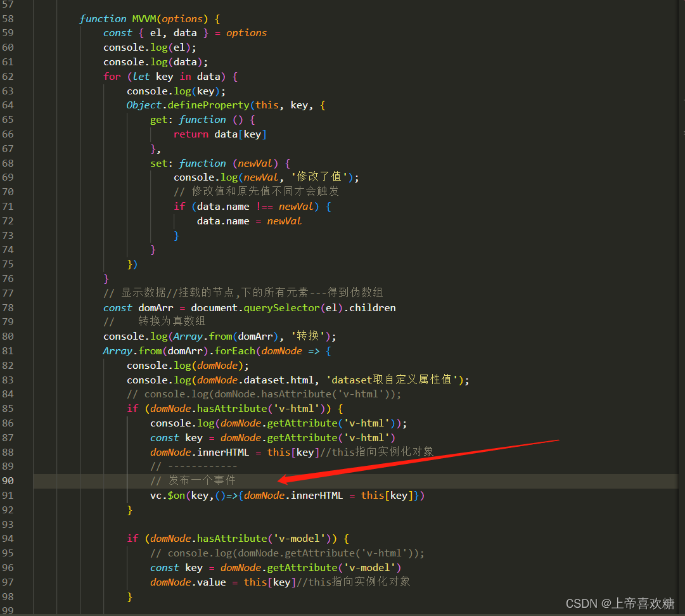Screen dimensions: 685x616
Task: Click line number 94 in the gutter
Action: coord(8,539)
